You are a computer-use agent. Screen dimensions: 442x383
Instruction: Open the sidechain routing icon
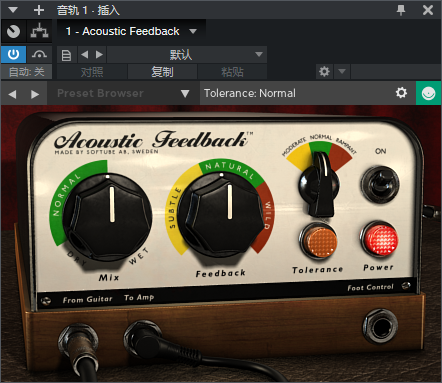click(x=39, y=31)
